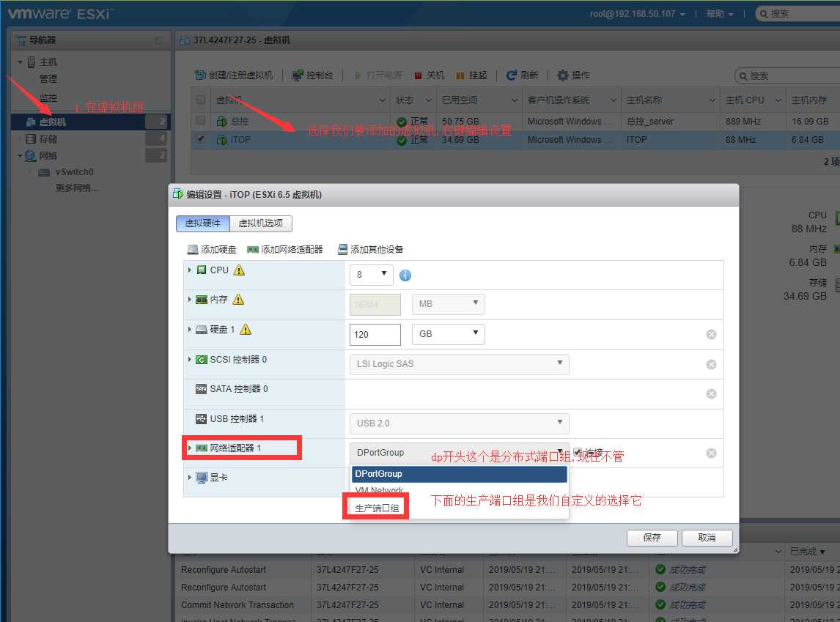Toggle network adapter connect checkbox
The height and width of the screenshot is (622, 840).
578,452
